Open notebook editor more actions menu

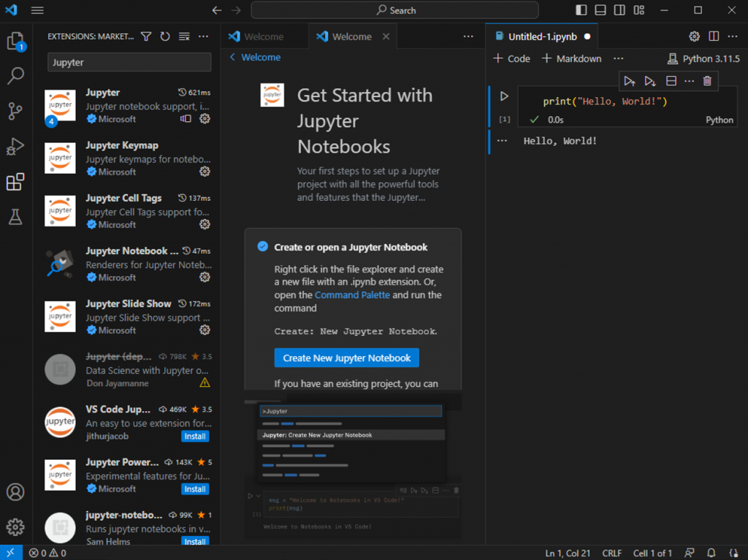coord(733,37)
